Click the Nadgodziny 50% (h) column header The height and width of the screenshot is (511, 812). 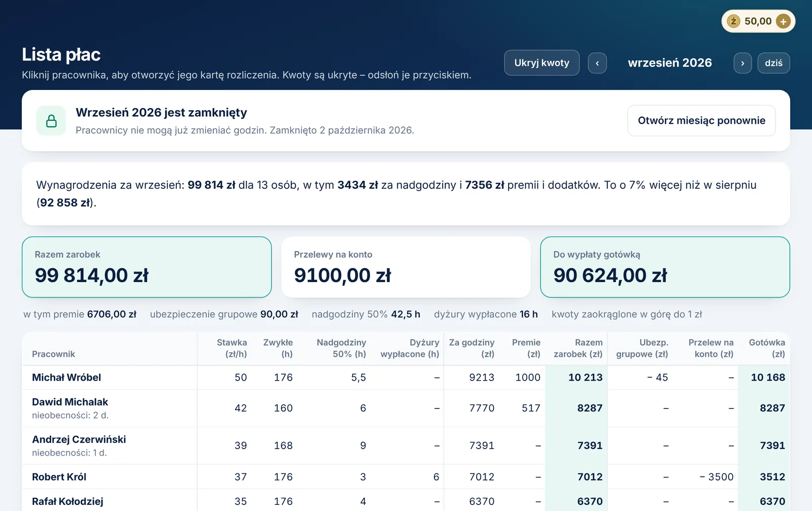point(341,348)
